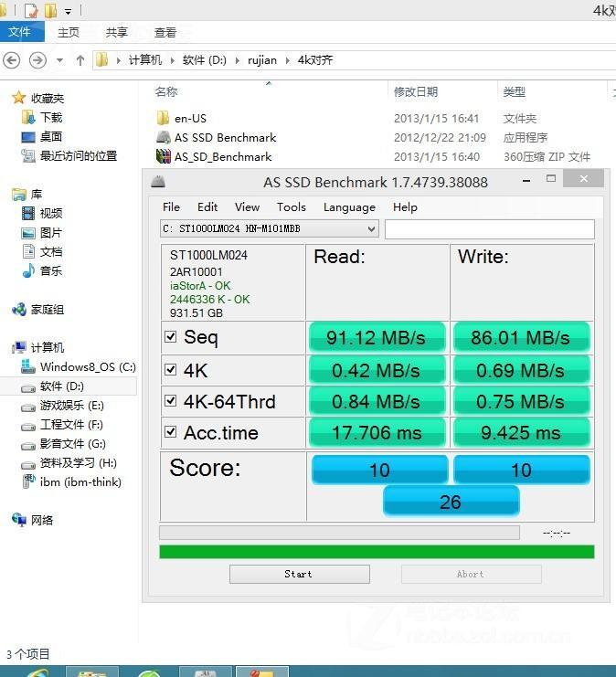Select Computer (计算机) icon in sidebar
This screenshot has height=677, width=616.
click(19, 347)
